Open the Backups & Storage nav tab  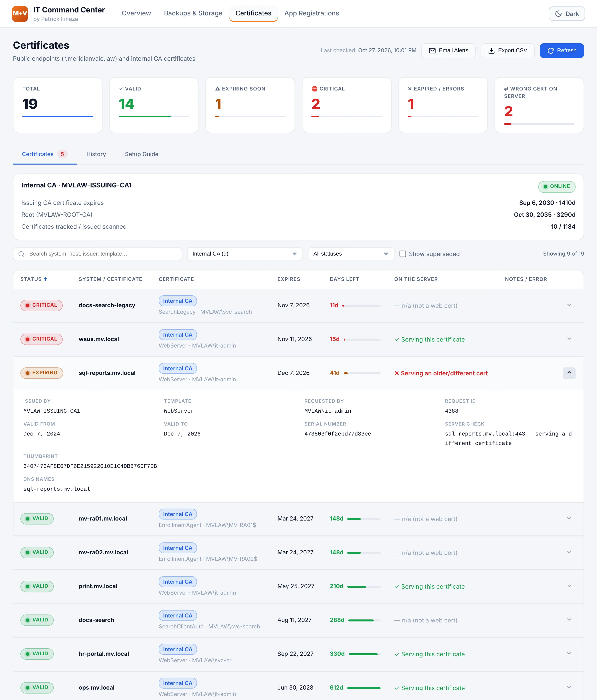[x=193, y=13]
